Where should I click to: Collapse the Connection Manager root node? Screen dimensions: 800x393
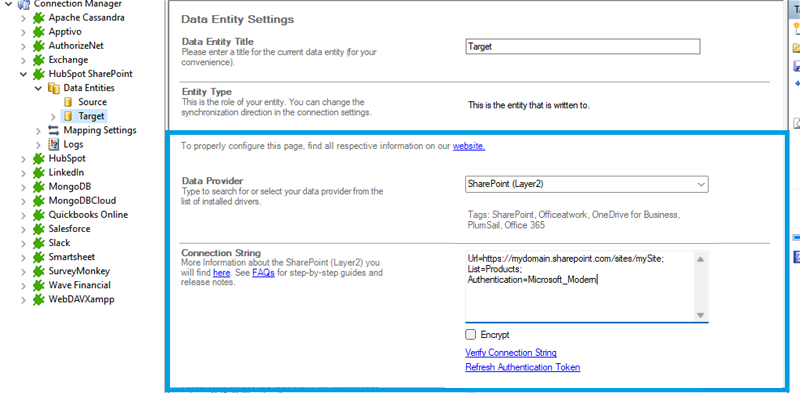point(9,4)
